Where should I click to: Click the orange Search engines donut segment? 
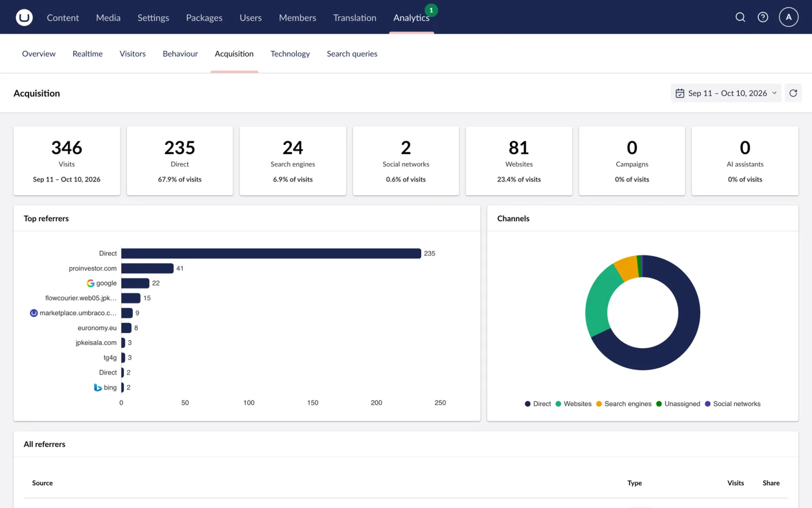pyautogui.click(x=627, y=268)
